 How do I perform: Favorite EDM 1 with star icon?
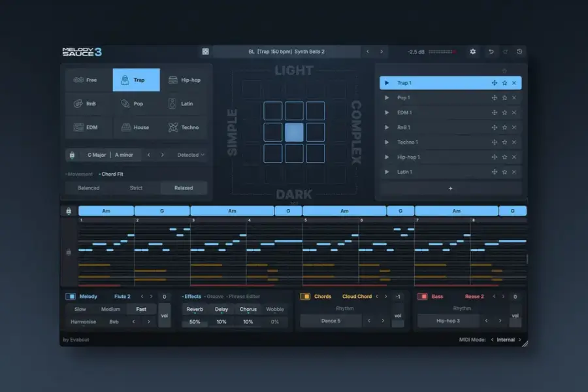(505, 112)
